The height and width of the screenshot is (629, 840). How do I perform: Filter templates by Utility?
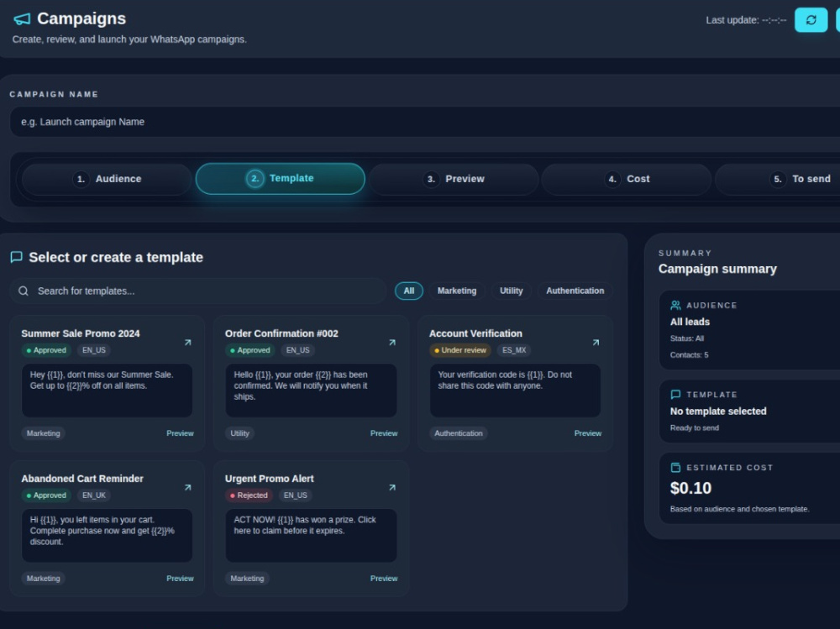click(511, 291)
